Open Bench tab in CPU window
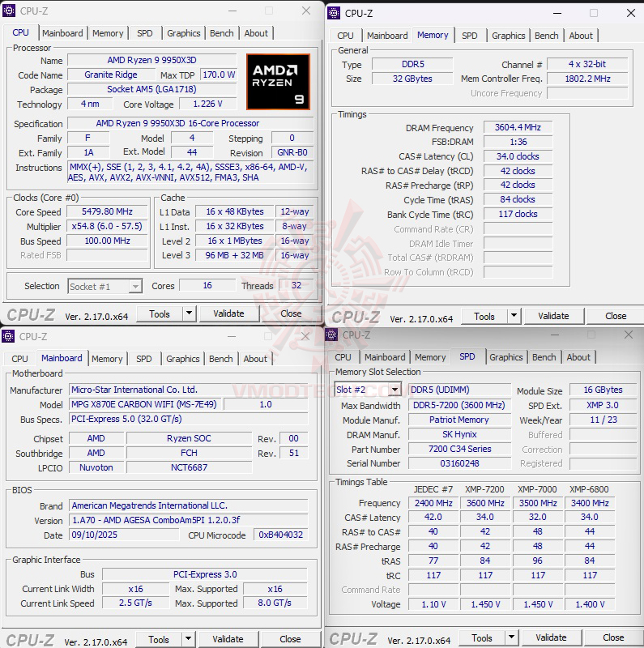Viewport: 644px width, 648px height. (222, 33)
